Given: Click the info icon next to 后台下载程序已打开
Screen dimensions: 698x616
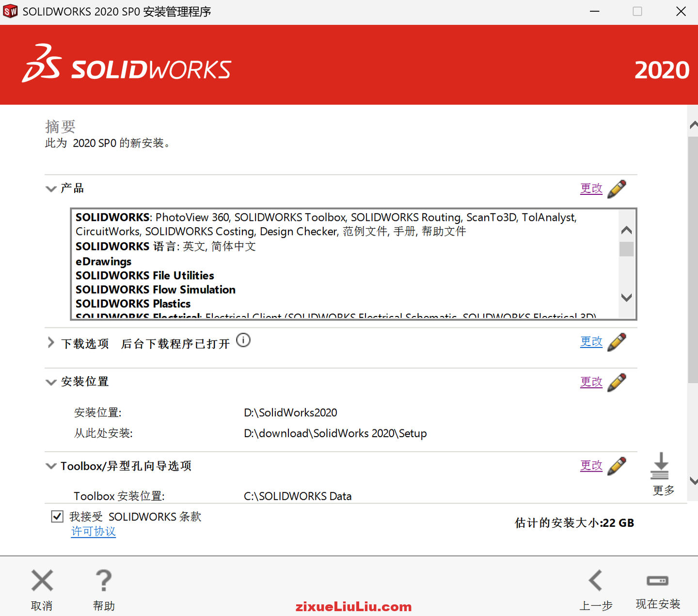Looking at the screenshot, I should [243, 341].
